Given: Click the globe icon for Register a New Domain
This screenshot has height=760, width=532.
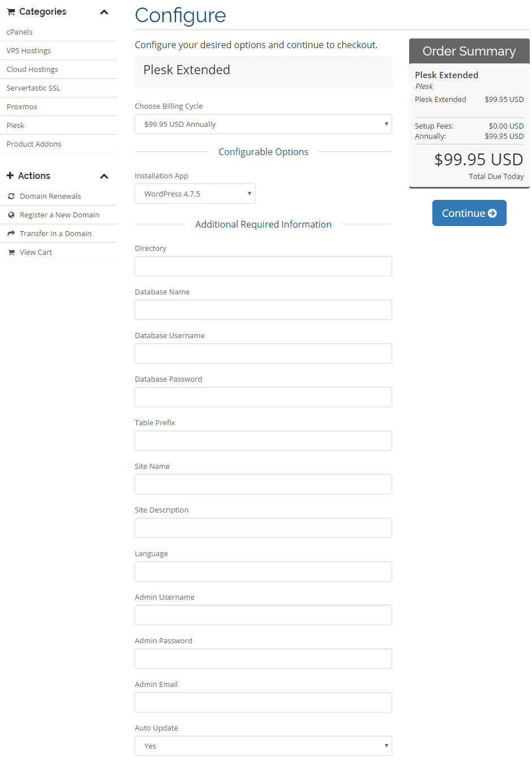Looking at the screenshot, I should [x=11, y=215].
